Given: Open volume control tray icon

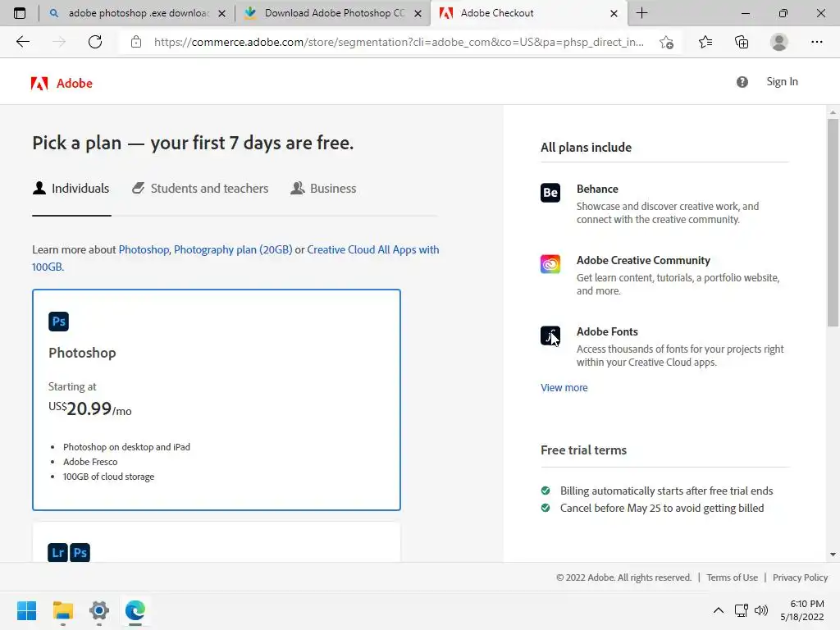Looking at the screenshot, I should click(760, 610).
